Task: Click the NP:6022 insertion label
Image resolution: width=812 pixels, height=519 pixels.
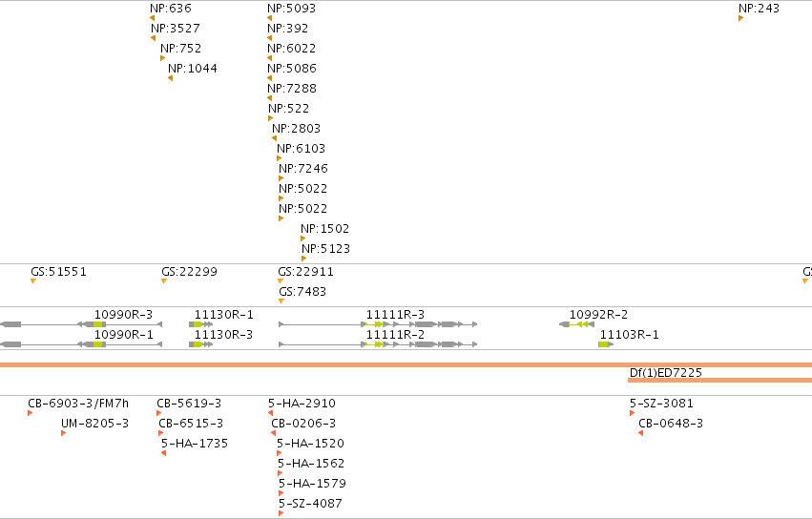Action: coord(291,48)
